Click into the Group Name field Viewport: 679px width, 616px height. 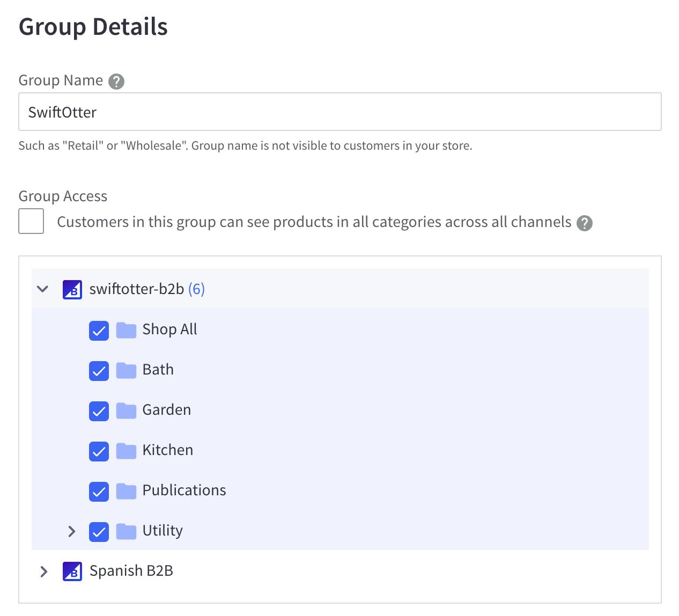click(x=340, y=112)
